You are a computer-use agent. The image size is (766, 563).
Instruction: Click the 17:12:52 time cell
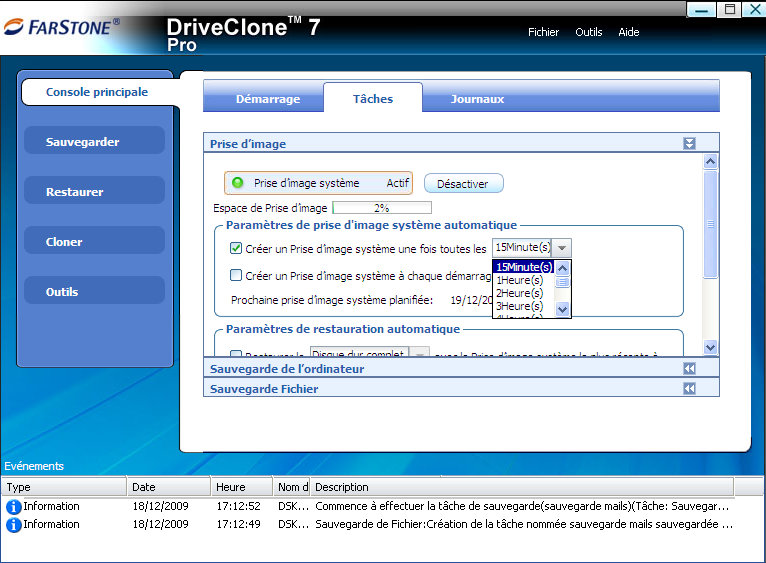238,506
